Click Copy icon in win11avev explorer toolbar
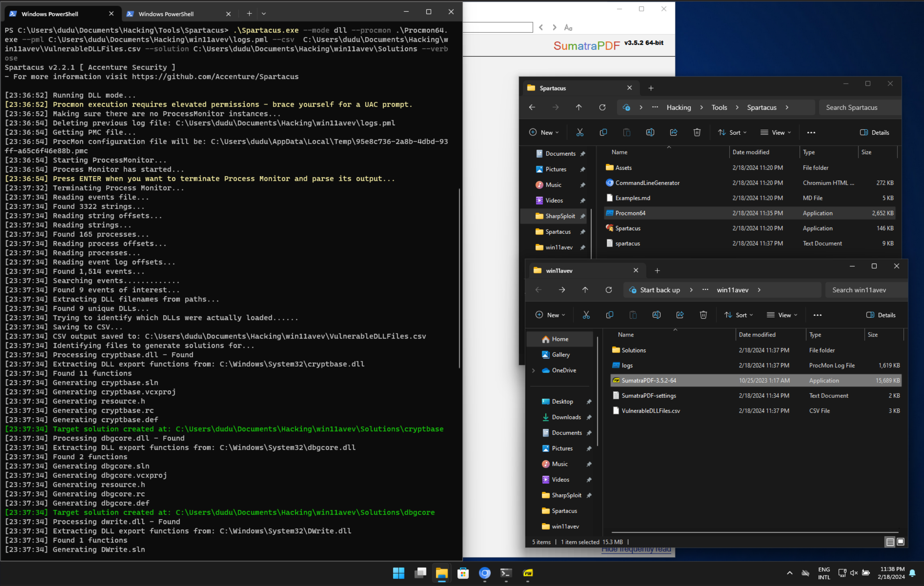924x586 pixels. pos(609,315)
